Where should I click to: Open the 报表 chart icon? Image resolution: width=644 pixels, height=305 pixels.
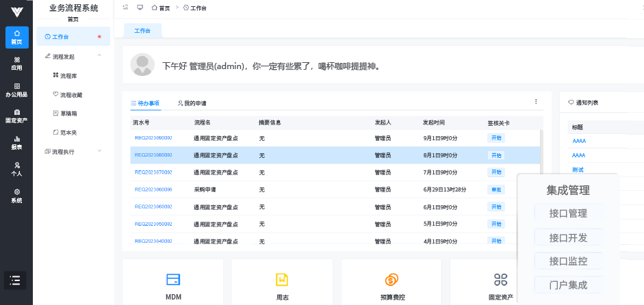[16, 142]
